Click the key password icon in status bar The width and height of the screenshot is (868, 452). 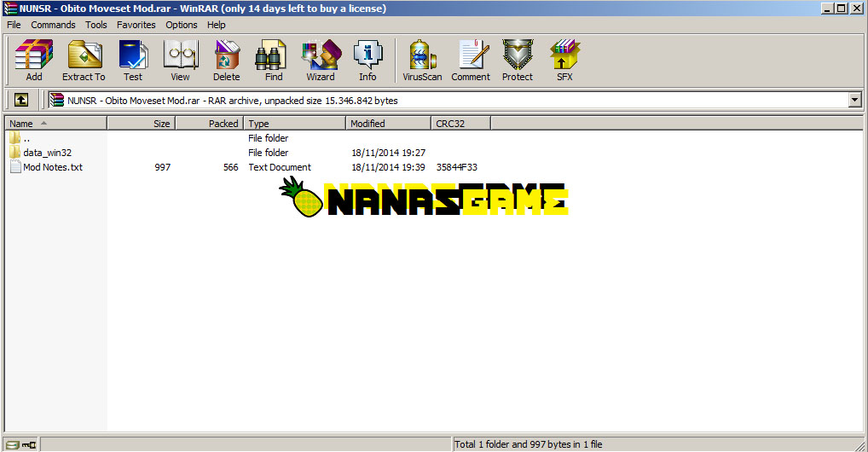(29, 444)
